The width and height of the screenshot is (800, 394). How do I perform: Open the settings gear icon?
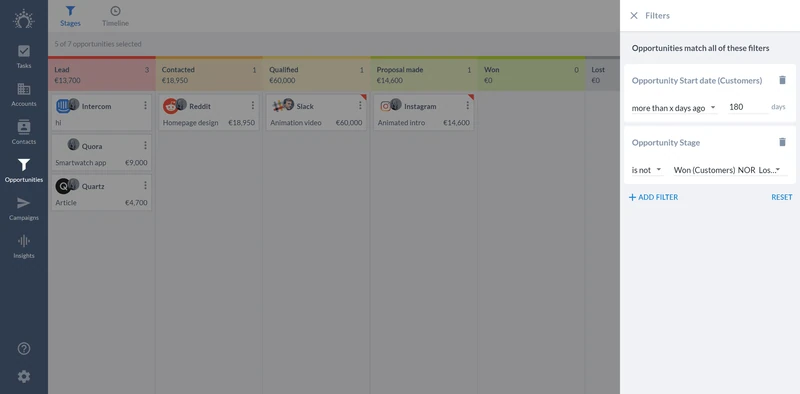point(24,377)
